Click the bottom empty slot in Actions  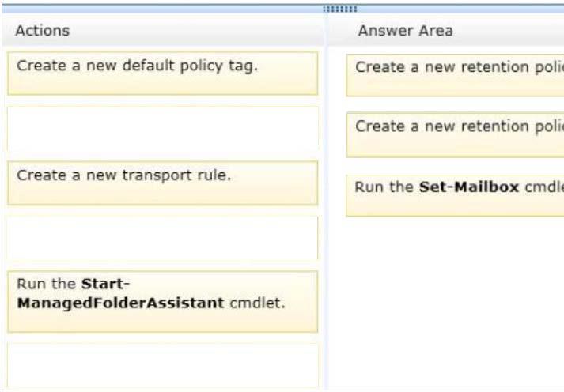[x=163, y=366]
